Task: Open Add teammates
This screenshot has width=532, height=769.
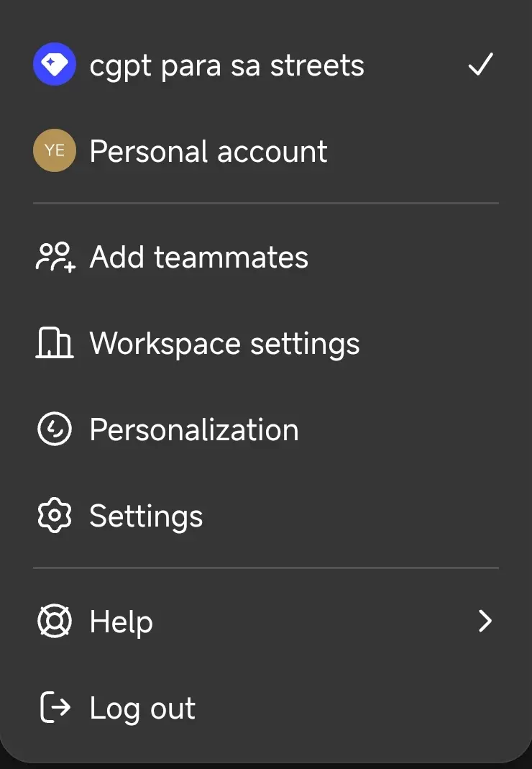Action: click(266, 257)
